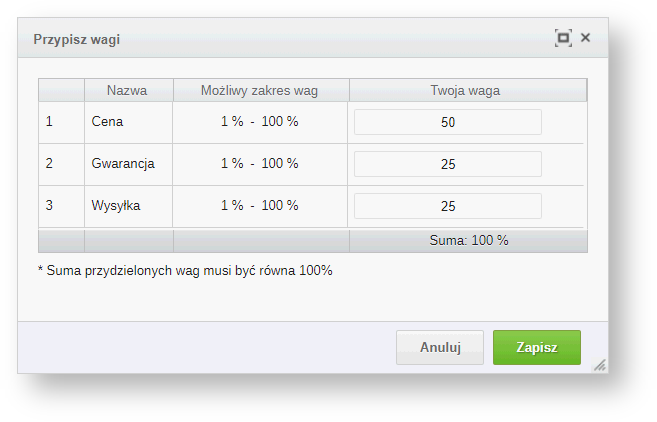Focus the Gwarancja weight input field
The image size is (657, 422).
point(447,164)
